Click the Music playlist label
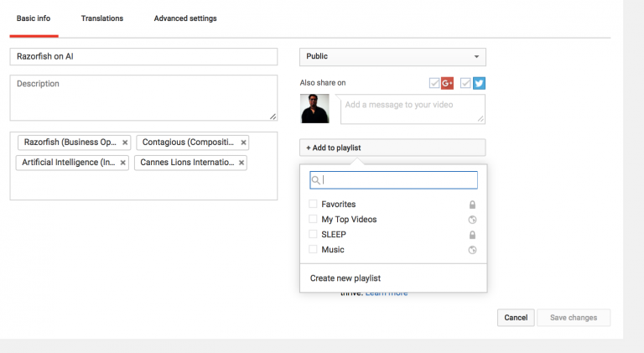The image size is (644, 353). tap(333, 250)
